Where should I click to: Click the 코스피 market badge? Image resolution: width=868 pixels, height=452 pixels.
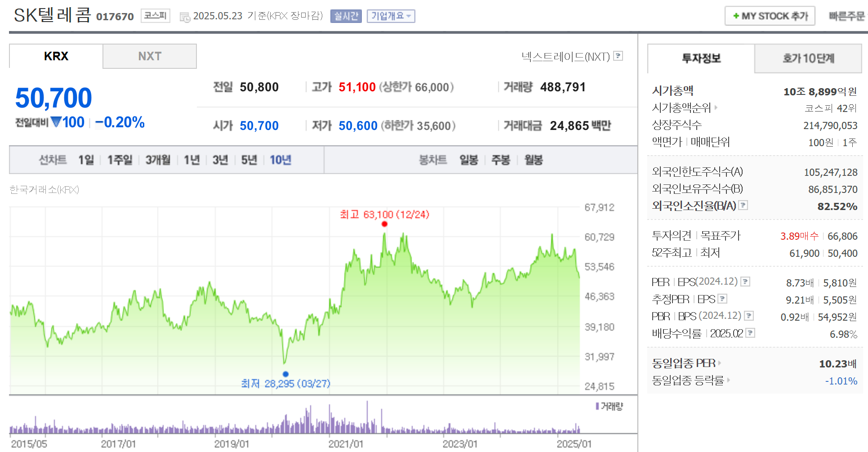tap(156, 16)
